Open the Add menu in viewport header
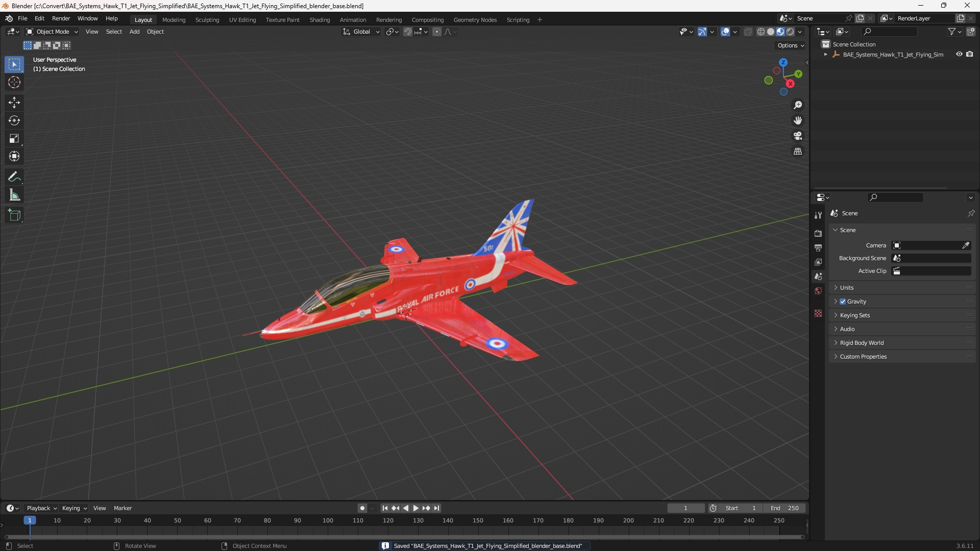The image size is (980, 551). [x=134, y=32]
